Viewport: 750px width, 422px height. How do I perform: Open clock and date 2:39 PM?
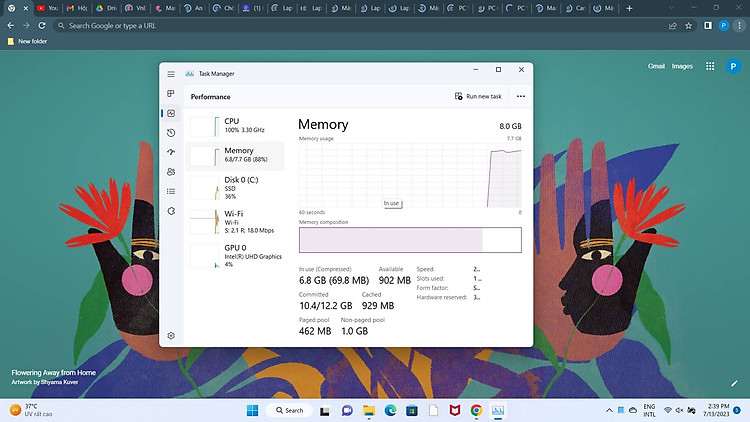coord(716,410)
